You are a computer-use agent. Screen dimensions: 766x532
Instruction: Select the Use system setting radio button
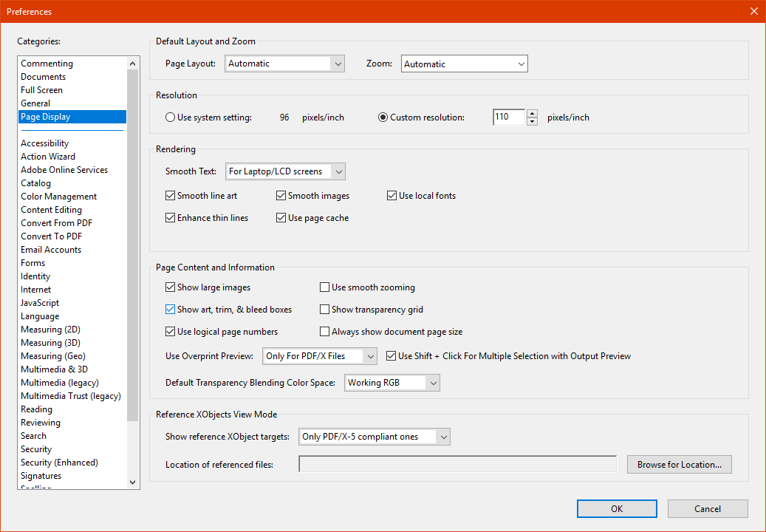[170, 117]
